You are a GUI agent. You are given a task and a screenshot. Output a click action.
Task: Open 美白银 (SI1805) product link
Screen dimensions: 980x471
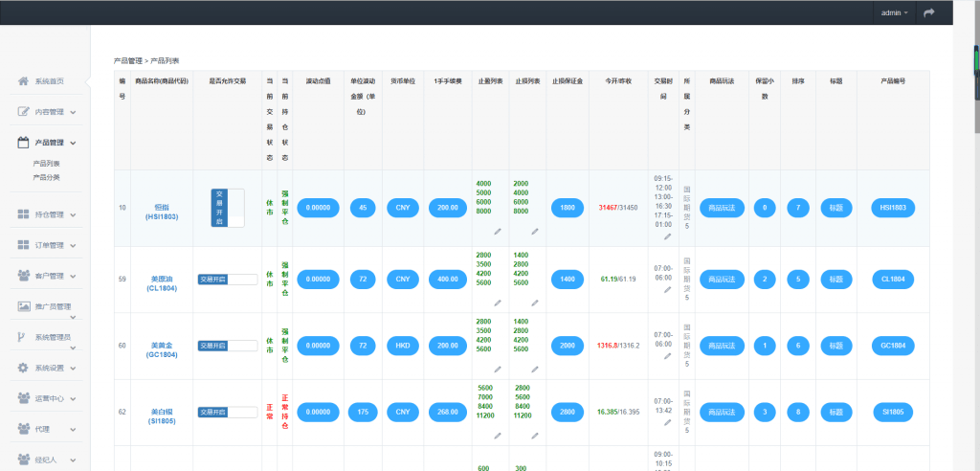pyautogui.click(x=163, y=416)
